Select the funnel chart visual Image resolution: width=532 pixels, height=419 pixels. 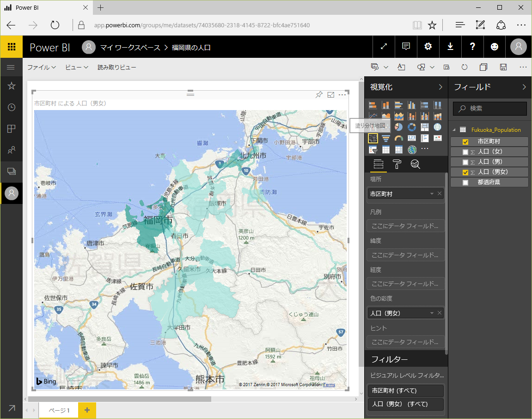pos(386,138)
